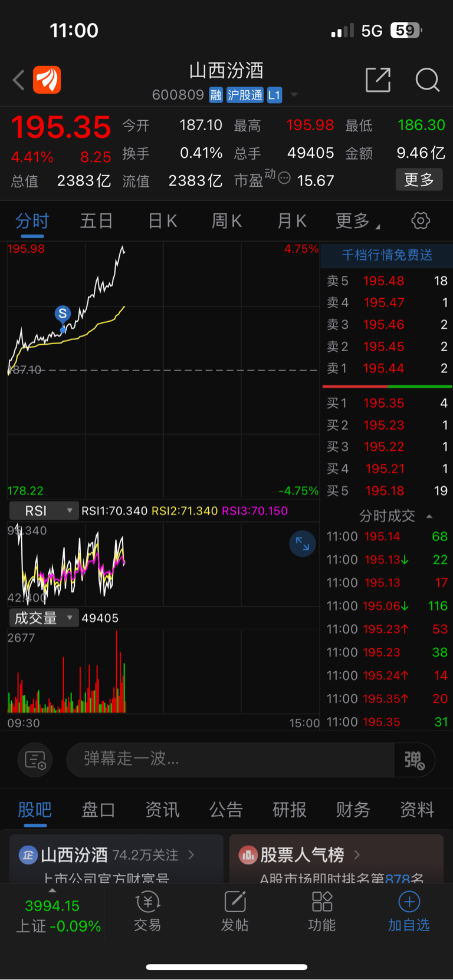Image resolution: width=453 pixels, height=980 pixels.
Task: Open the danmaku list settings icon
Action: click(35, 760)
